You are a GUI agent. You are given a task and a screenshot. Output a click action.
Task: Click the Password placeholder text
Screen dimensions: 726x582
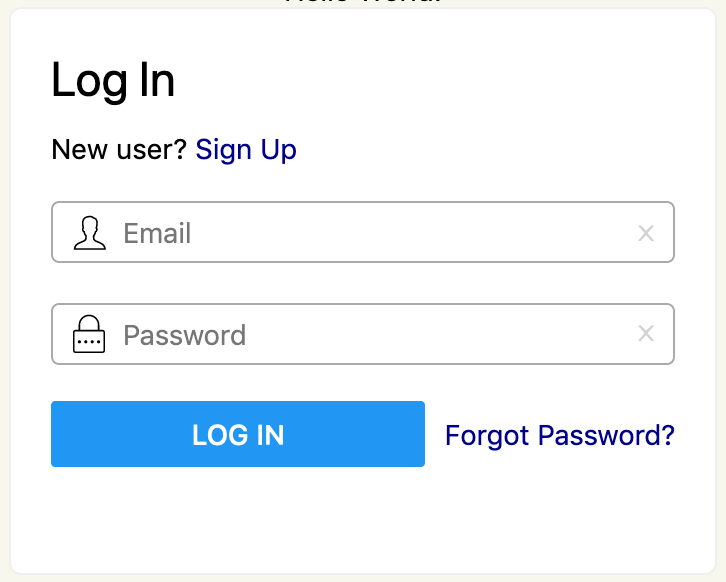pyautogui.click(x=185, y=335)
